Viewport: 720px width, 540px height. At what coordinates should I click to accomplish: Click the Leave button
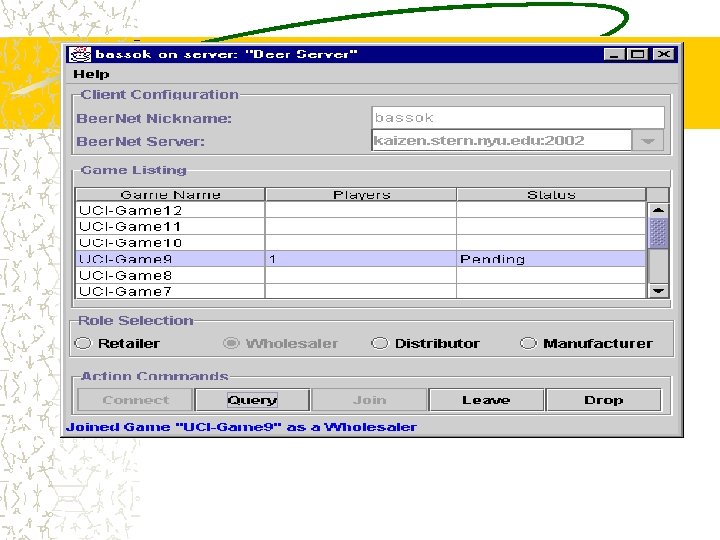coord(486,400)
